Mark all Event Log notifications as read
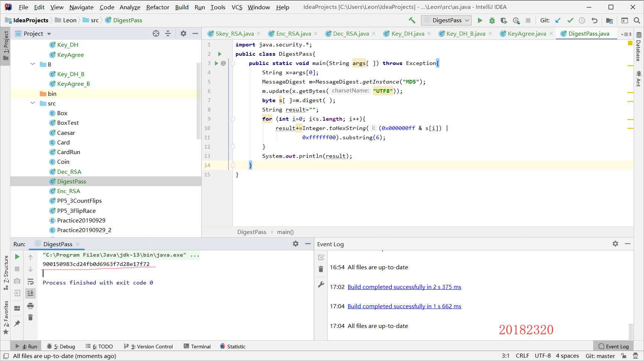This screenshot has height=361, width=644. point(321,257)
